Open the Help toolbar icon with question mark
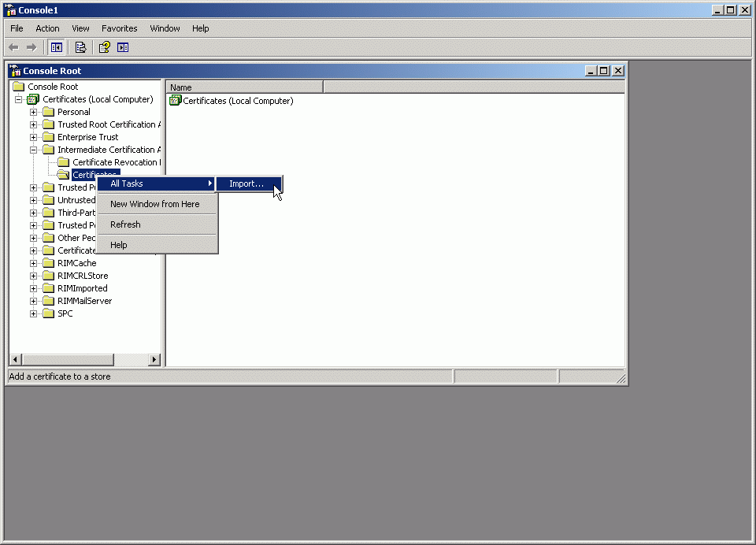The height and width of the screenshot is (545, 756). click(104, 47)
